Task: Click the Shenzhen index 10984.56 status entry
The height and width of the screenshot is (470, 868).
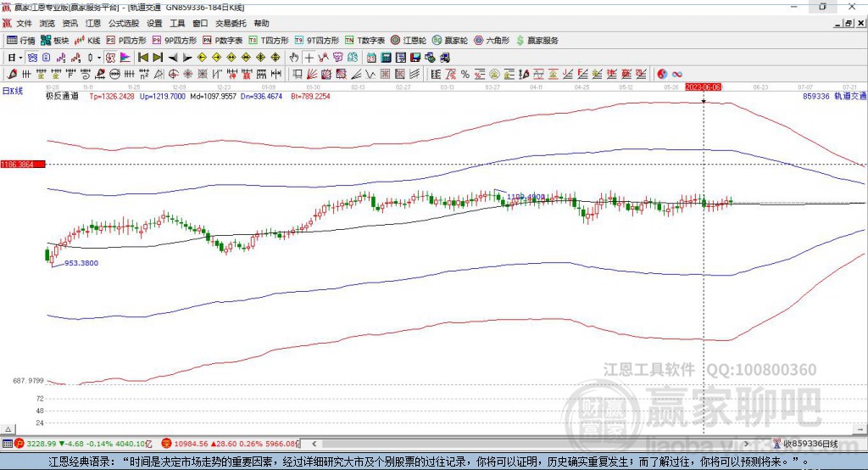Action: click(230, 444)
